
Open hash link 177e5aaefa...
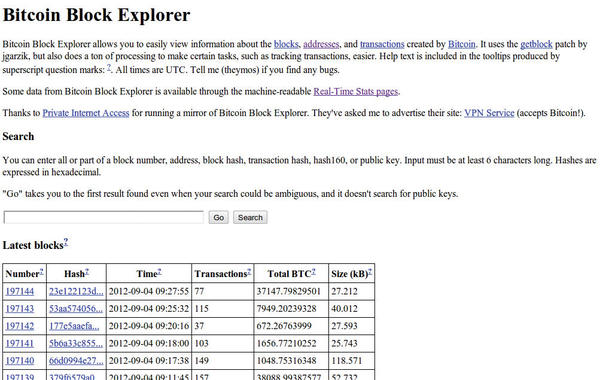pyautogui.click(x=74, y=326)
